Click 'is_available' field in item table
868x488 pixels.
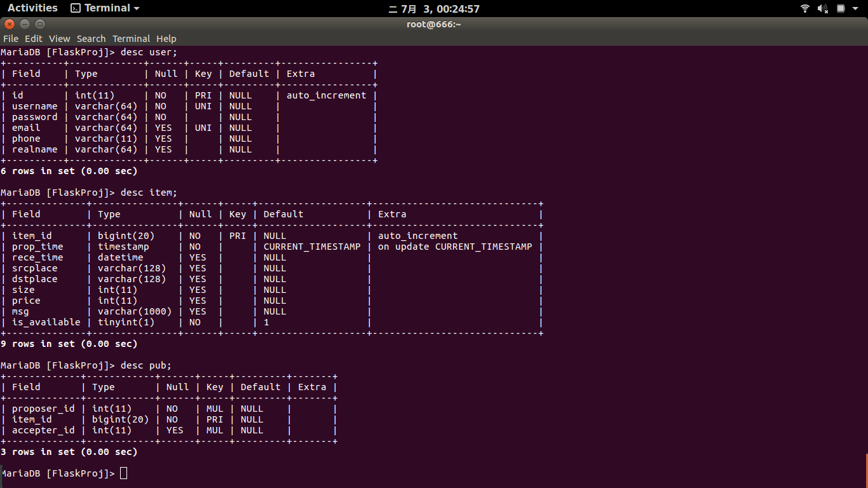coord(46,322)
